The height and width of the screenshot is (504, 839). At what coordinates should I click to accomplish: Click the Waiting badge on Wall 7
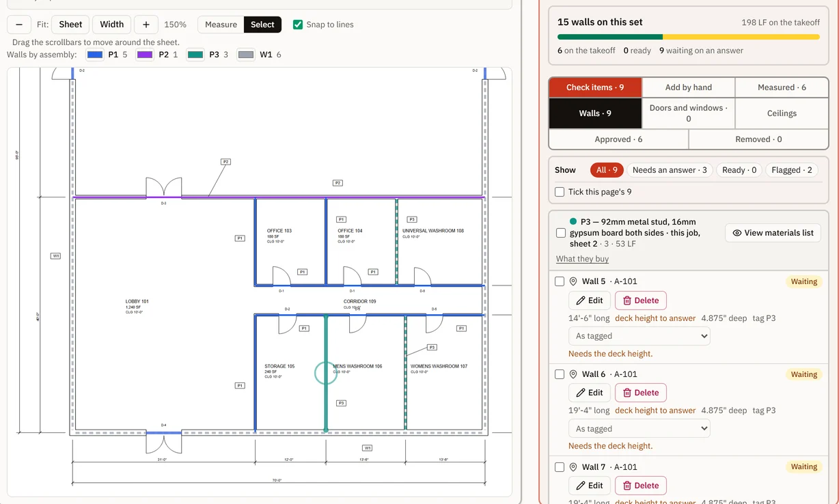click(x=804, y=467)
